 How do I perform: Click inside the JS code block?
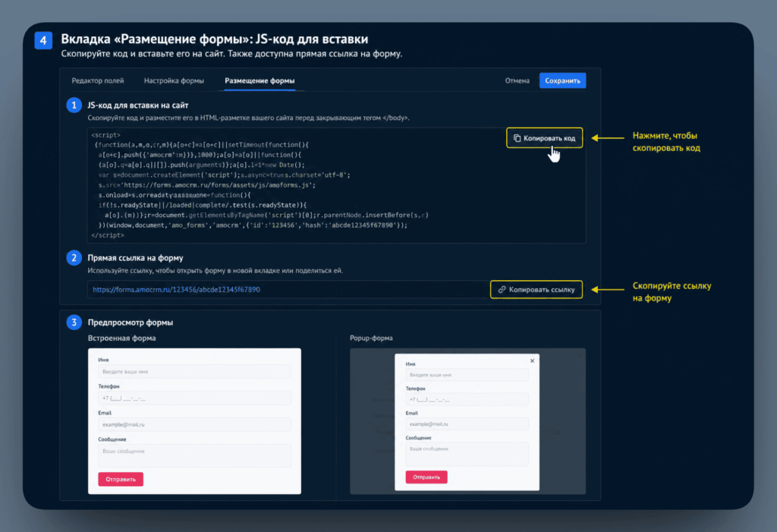(336, 185)
